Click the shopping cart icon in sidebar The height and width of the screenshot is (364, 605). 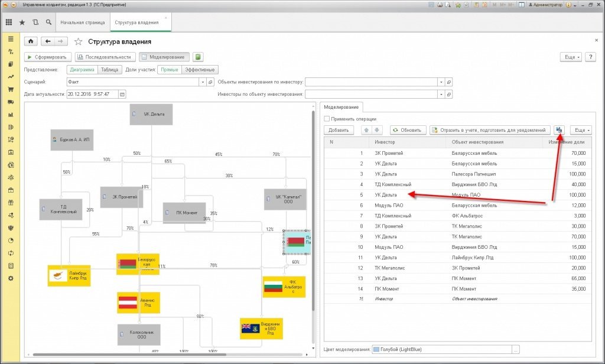(x=11, y=89)
